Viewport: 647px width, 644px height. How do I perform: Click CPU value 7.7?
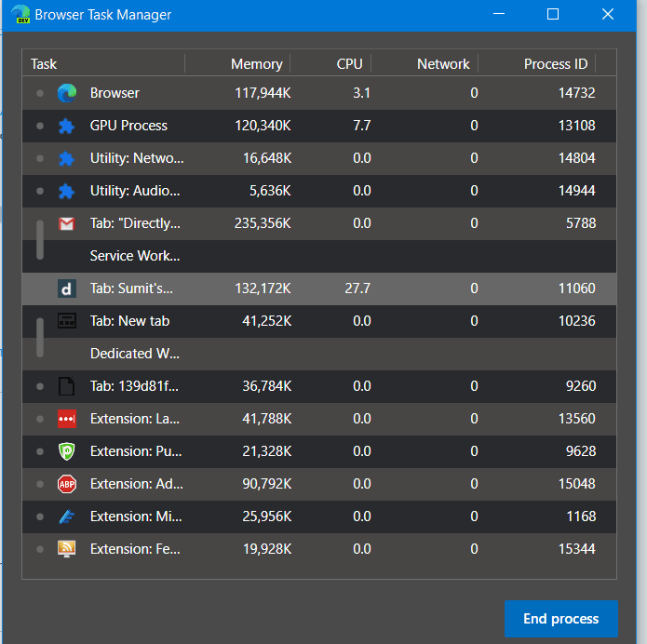click(361, 126)
